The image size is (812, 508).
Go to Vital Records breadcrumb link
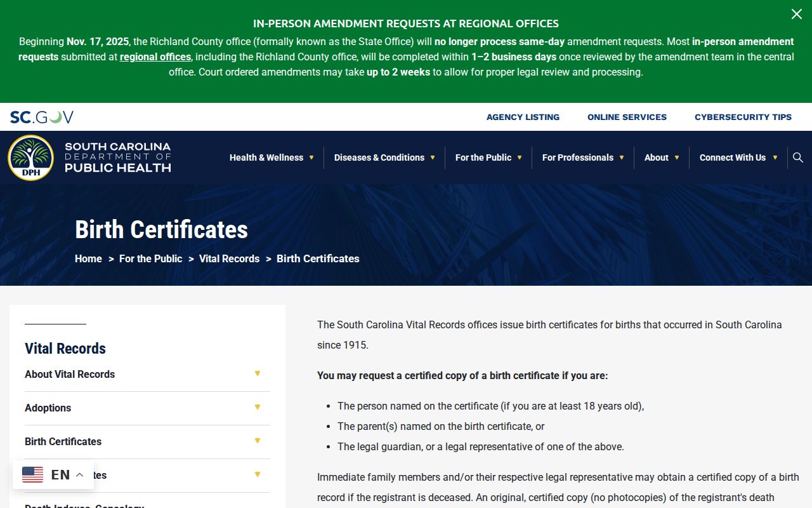click(229, 258)
